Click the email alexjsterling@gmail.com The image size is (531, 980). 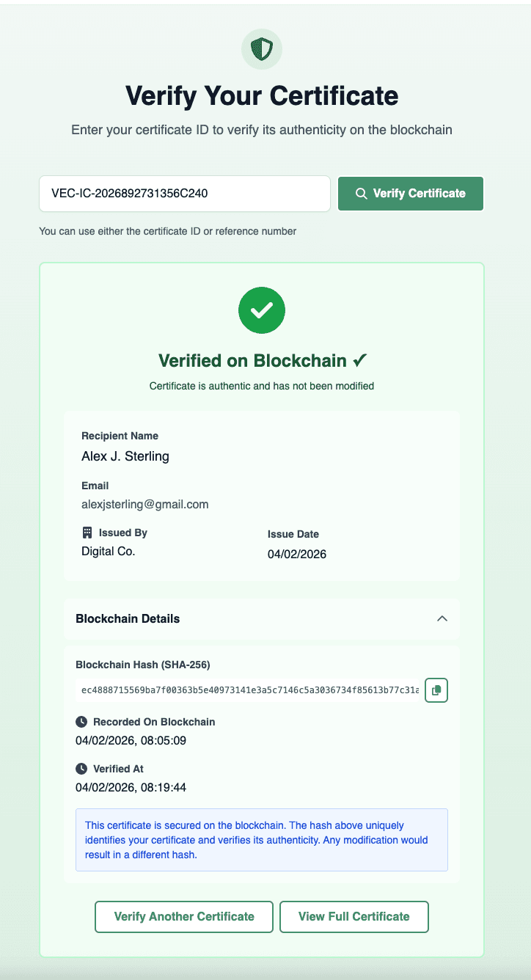coord(145,505)
